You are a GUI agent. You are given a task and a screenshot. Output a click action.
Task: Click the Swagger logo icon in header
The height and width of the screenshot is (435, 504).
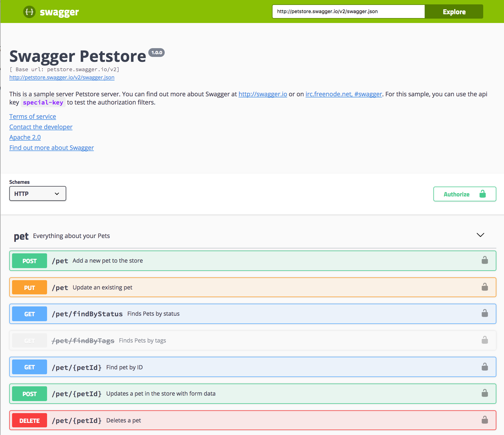[x=29, y=12]
